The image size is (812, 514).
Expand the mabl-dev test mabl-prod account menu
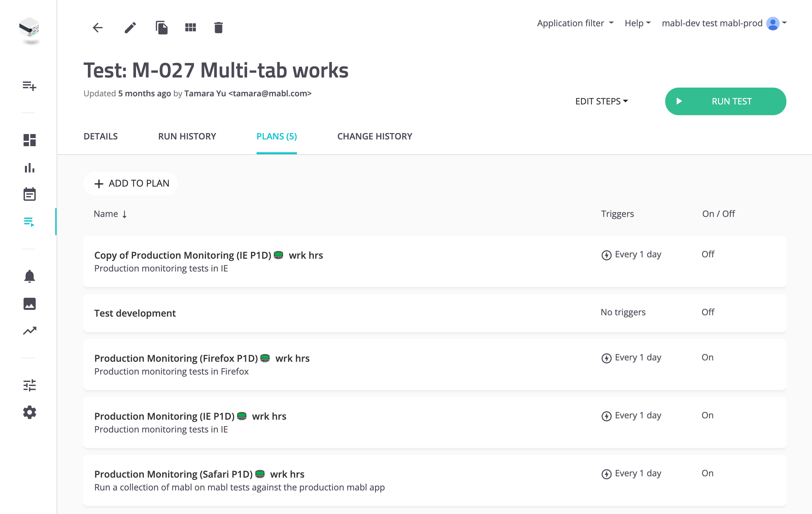tap(724, 23)
